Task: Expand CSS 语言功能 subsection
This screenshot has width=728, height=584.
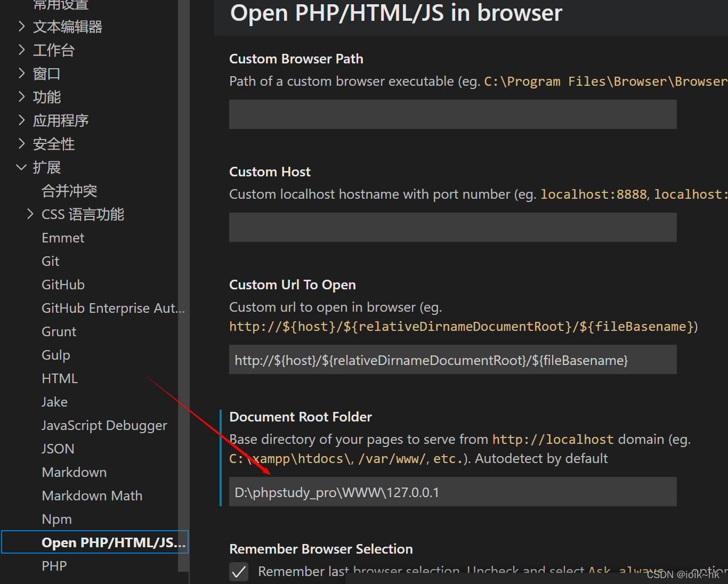Action: click(x=30, y=214)
